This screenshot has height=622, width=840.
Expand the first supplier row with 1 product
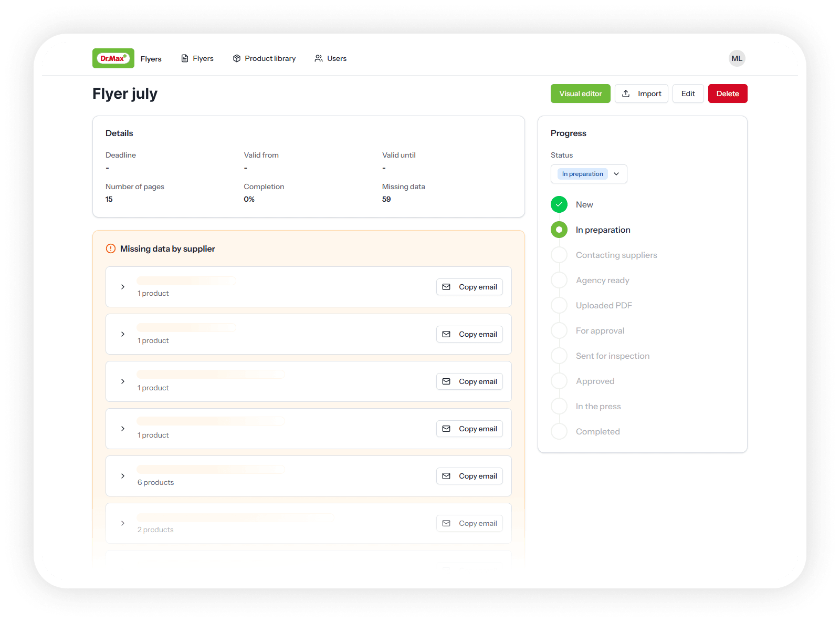[x=123, y=287]
